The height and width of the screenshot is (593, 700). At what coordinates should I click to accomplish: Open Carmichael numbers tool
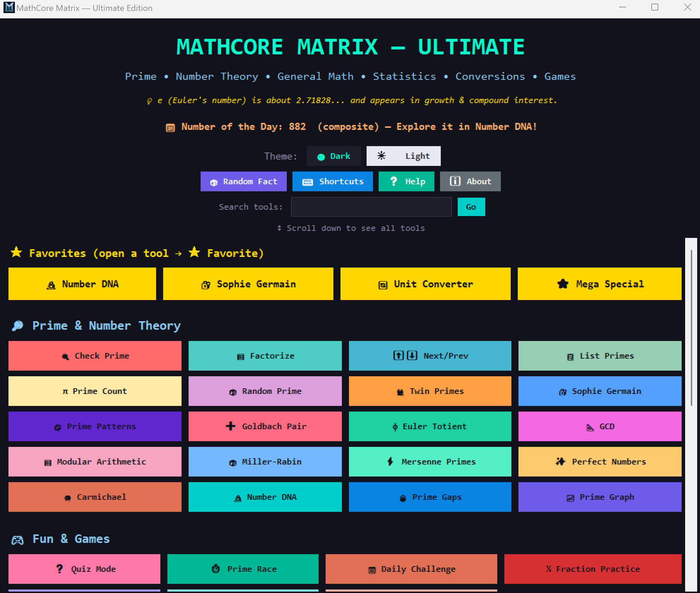coord(95,497)
